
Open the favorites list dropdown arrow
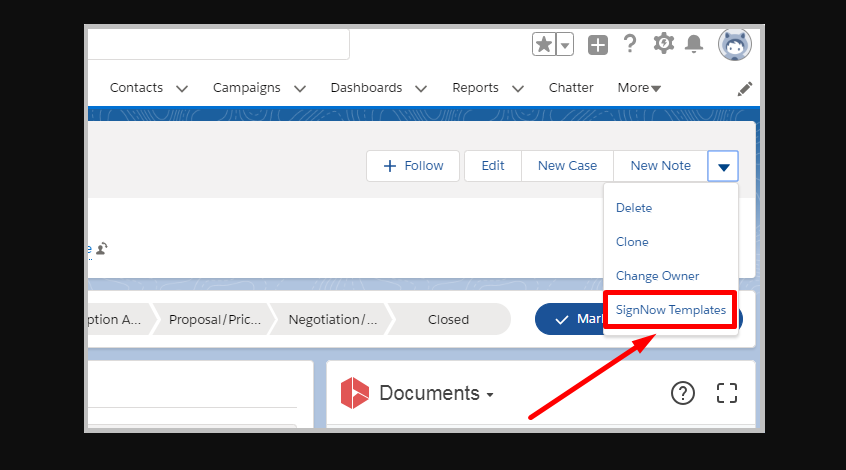[x=564, y=44]
